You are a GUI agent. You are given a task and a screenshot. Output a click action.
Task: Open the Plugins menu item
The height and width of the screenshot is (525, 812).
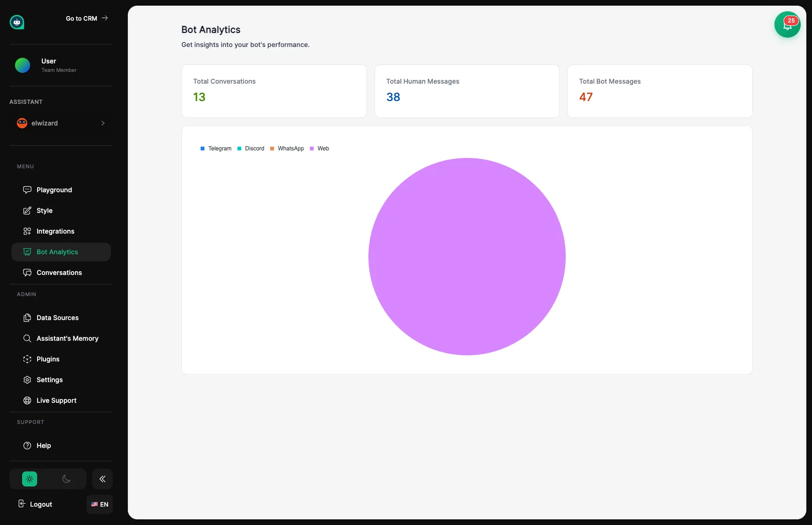click(61, 359)
